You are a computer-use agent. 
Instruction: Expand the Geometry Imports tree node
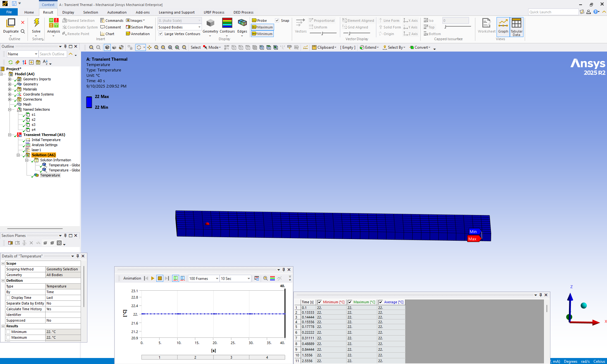10,79
